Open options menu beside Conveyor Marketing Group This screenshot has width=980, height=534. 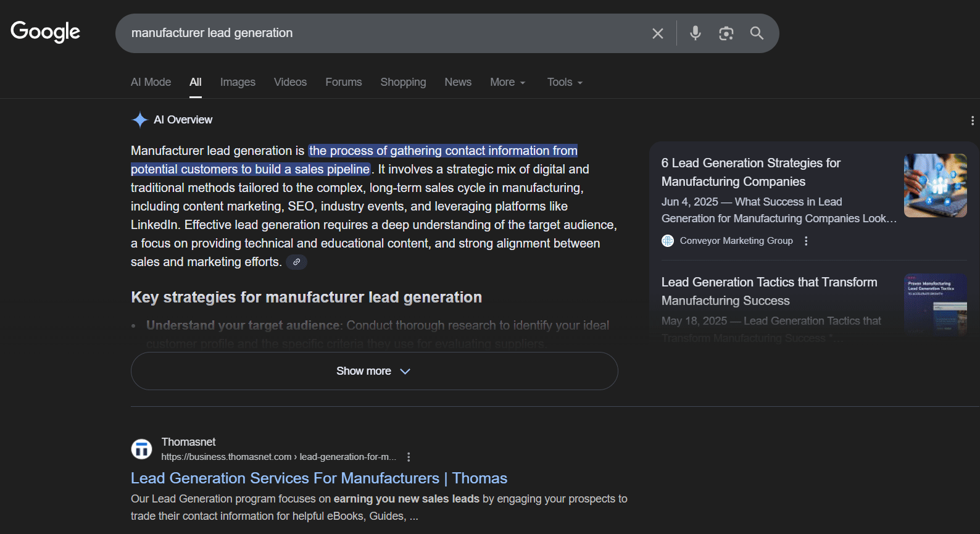[806, 241]
